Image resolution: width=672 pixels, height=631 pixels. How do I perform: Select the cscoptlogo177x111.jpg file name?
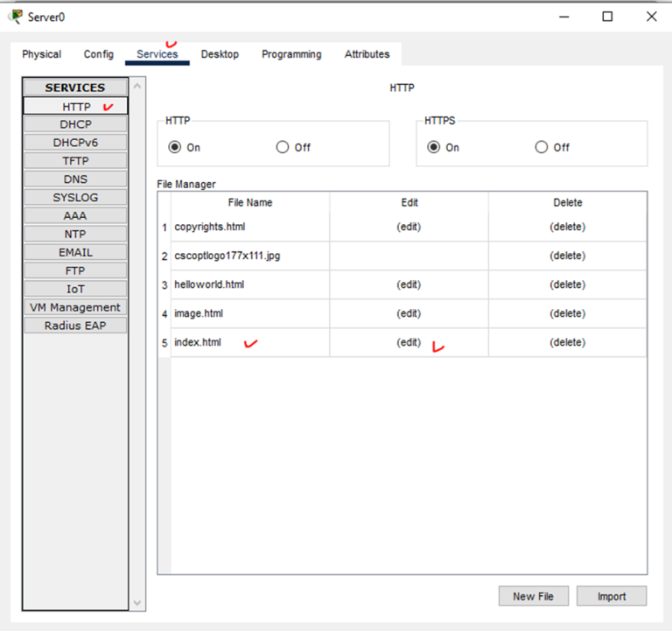point(227,256)
